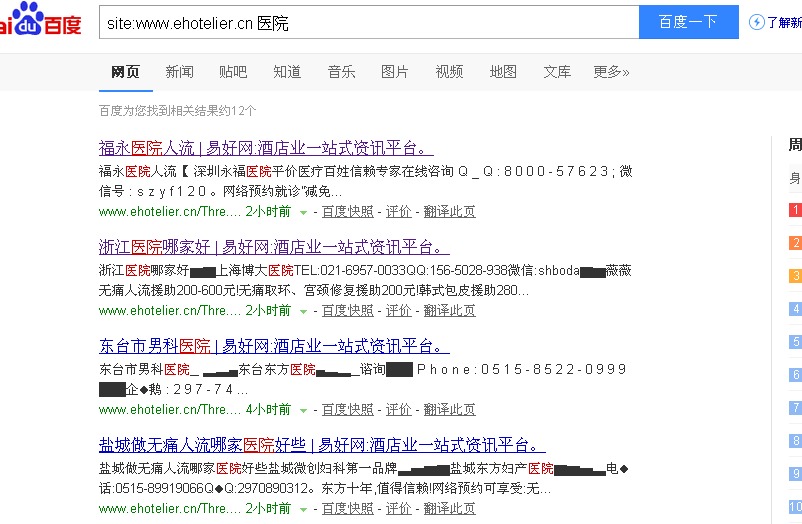The width and height of the screenshot is (802, 524).
Task: Click the rank 6 badge in sidebar
Action: (795, 375)
